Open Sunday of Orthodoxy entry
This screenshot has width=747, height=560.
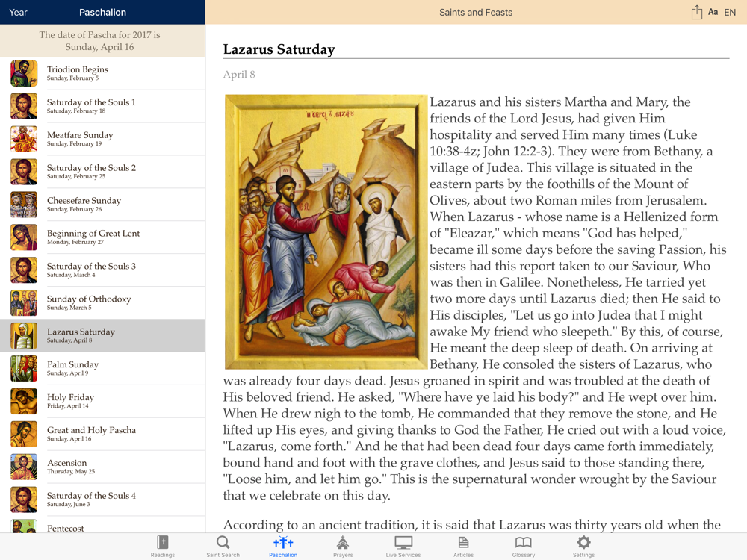(x=102, y=303)
